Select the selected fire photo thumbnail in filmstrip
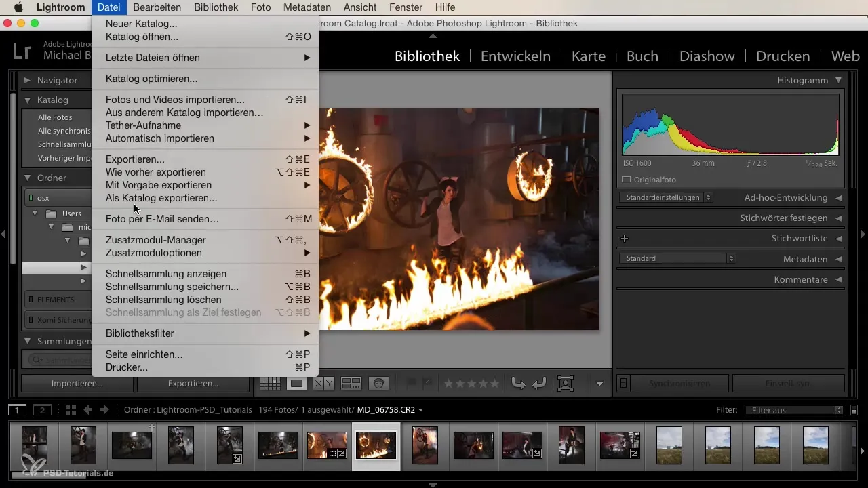868x488 pixels. click(376, 445)
